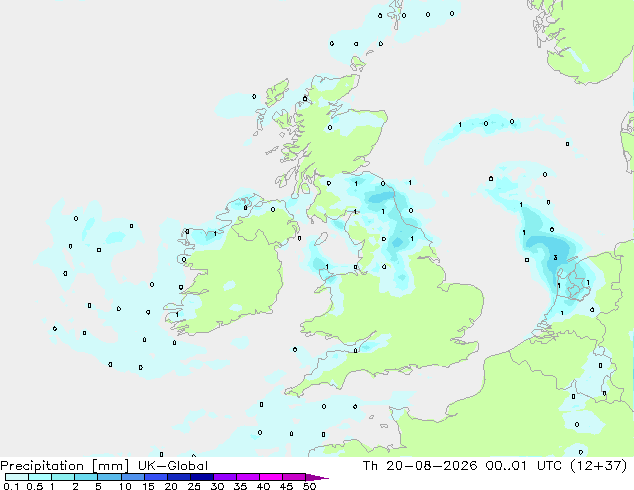Click the lightest 0.1 mm legend swatch
This screenshot has height=490, width=634.
click(x=17, y=477)
